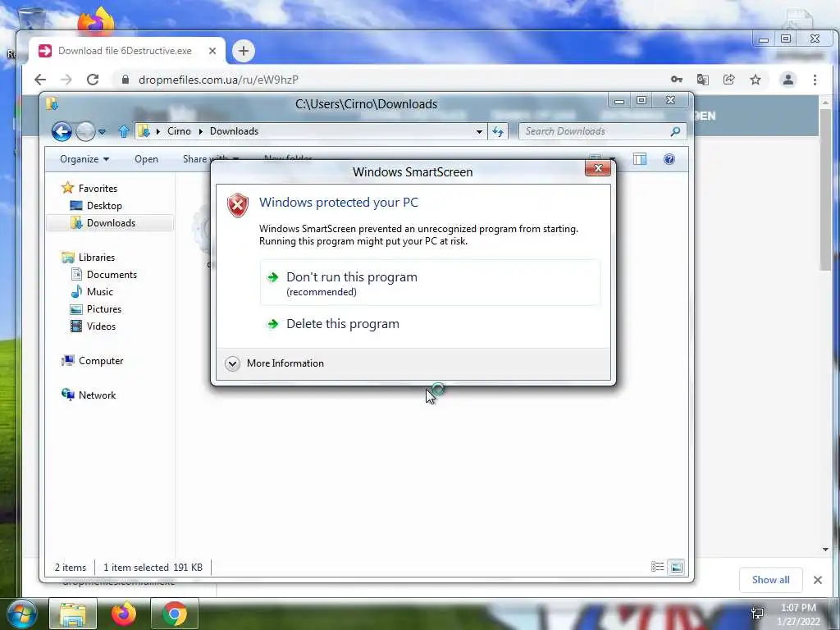Switch Explorer to details view icon

coord(657,567)
